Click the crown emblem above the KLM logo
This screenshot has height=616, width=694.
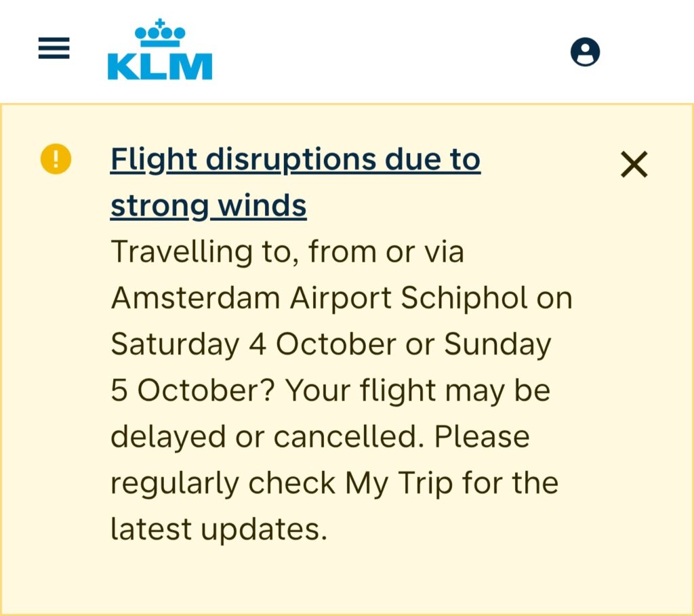point(160,33)
